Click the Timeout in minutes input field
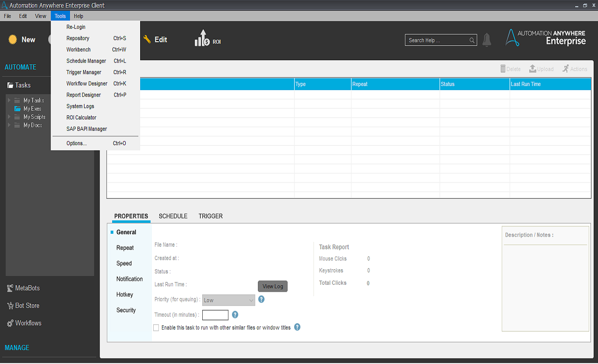 coord(215,315)
